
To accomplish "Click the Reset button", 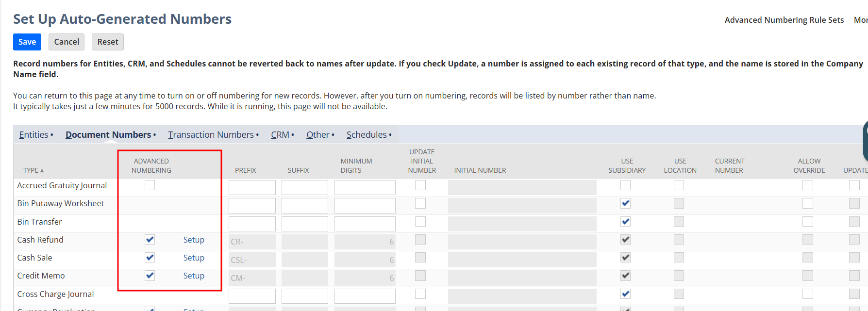I will tap(107, 42).
